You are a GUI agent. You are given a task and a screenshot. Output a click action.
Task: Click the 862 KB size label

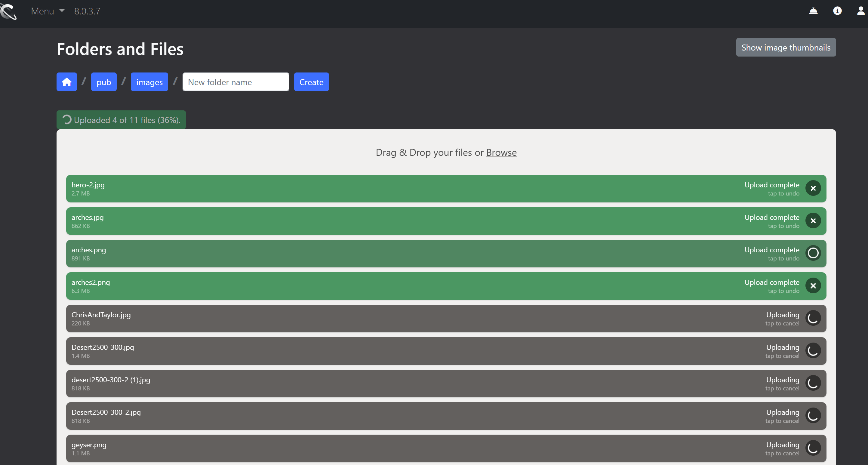click(x=81, y=226)
